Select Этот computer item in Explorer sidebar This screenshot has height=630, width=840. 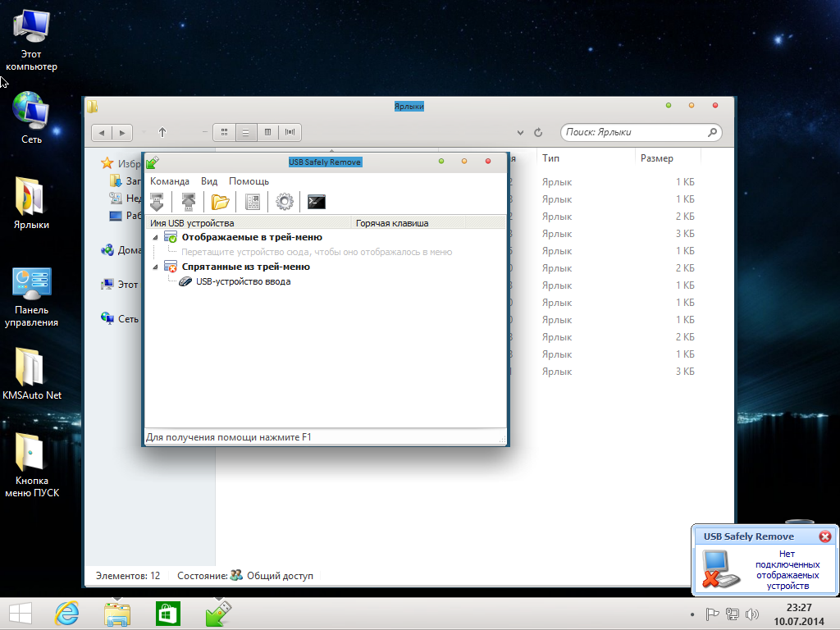pos(120,285)
